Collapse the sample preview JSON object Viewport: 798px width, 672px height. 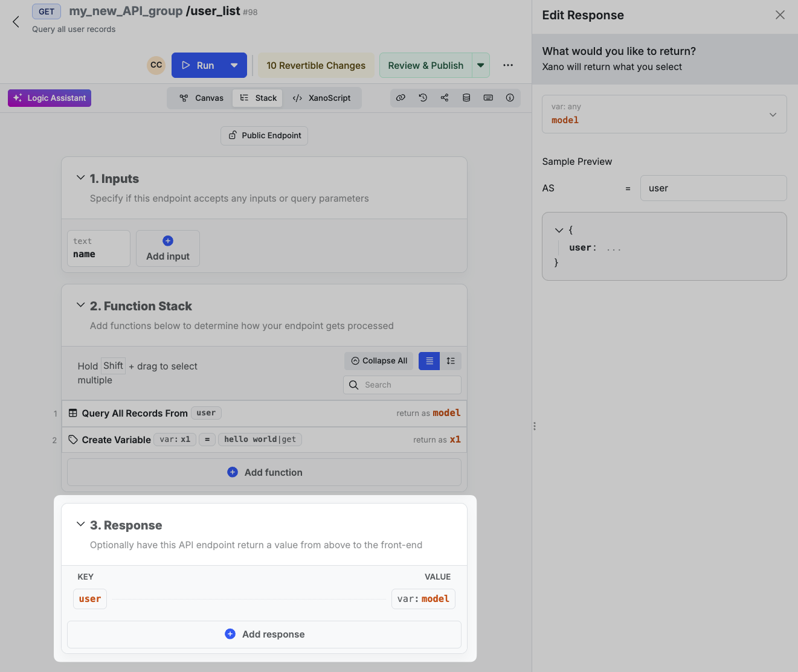(559, 230)
